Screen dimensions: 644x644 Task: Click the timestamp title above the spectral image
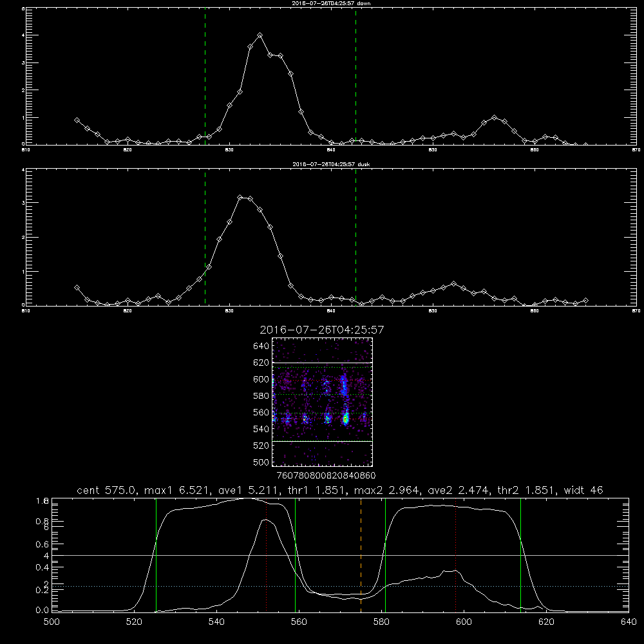pyautogui.click(x=322, y=330)
